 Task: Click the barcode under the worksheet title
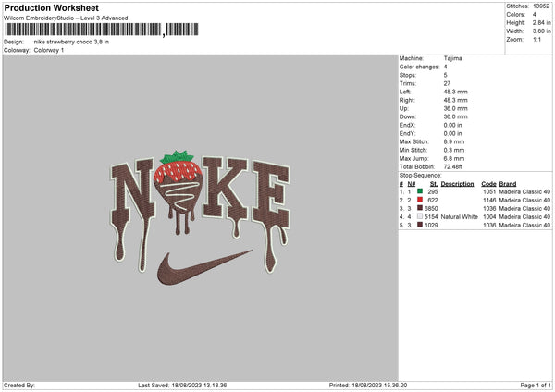click(x=101, y=30)
